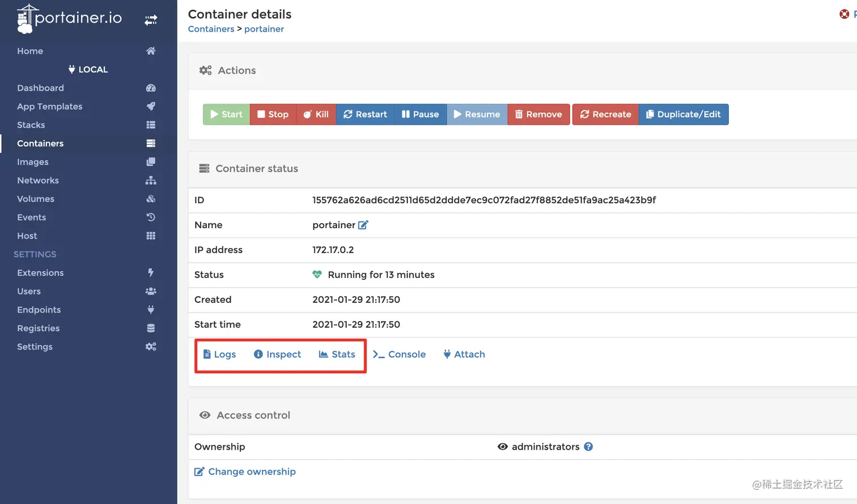This screenshot has width=857, height=504.
Task: Click the Registries database icon
Action: [151, 328]
